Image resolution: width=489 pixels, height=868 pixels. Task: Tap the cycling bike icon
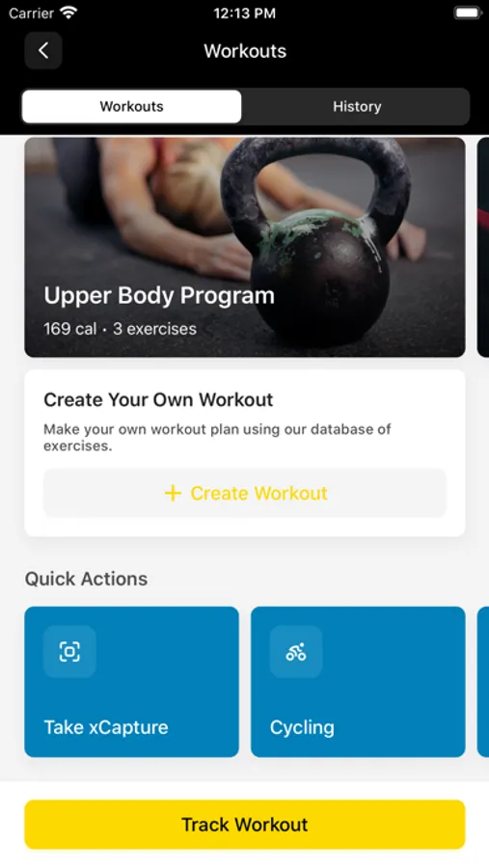click(296, 652)
